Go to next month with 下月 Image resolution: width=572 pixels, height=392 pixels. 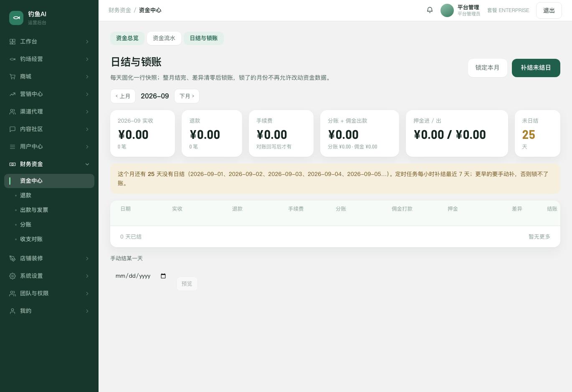(x=187, y=96)
